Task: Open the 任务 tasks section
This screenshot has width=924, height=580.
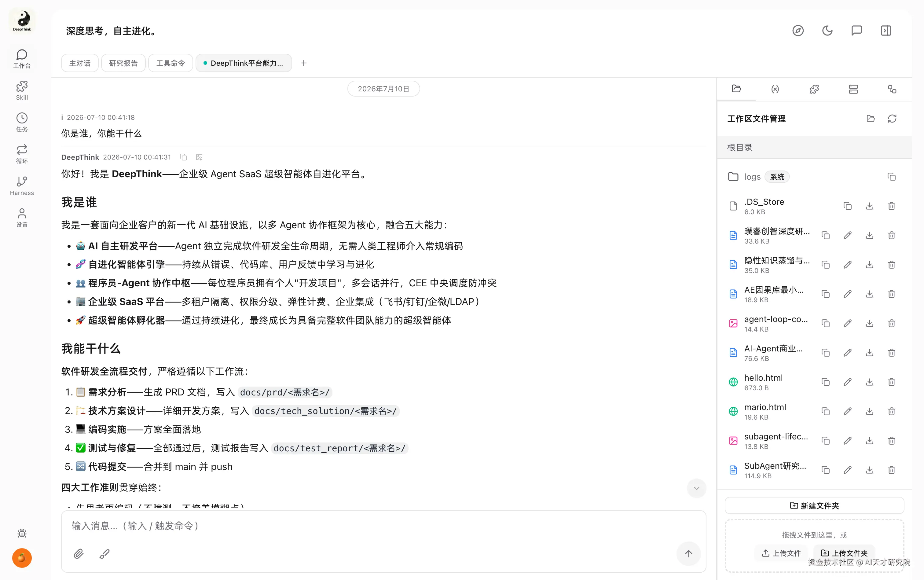Action: point(22,122)
